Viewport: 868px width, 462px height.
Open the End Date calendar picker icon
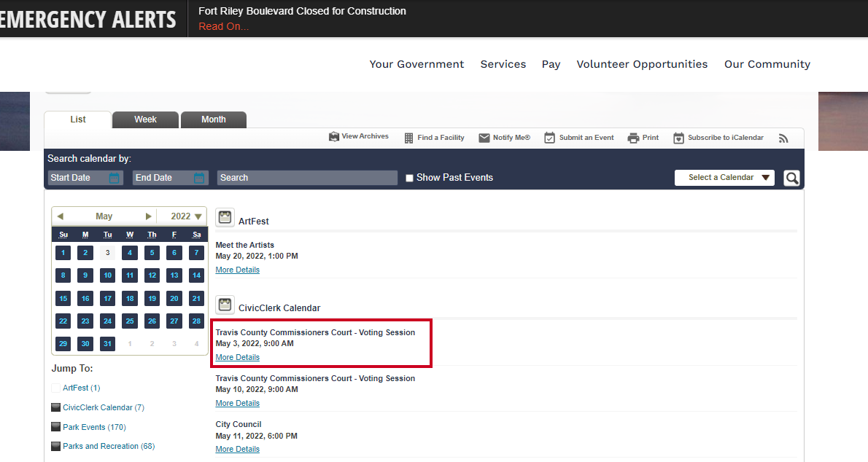pyautogui.click(x=199, y=178)
